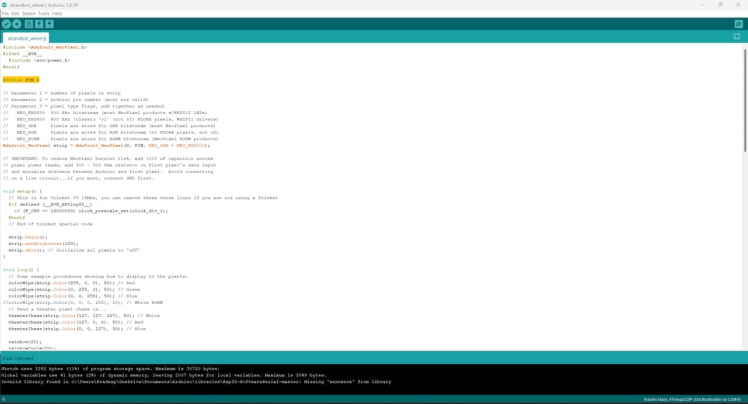Expand the tab options dropdown arrow
Image resolution: width=748 pixels, height=404 pixels.
737,37
